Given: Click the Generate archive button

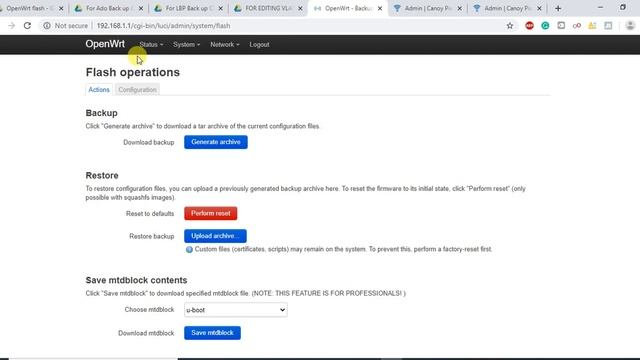Looking at the screenshot, I should (216, 142).
